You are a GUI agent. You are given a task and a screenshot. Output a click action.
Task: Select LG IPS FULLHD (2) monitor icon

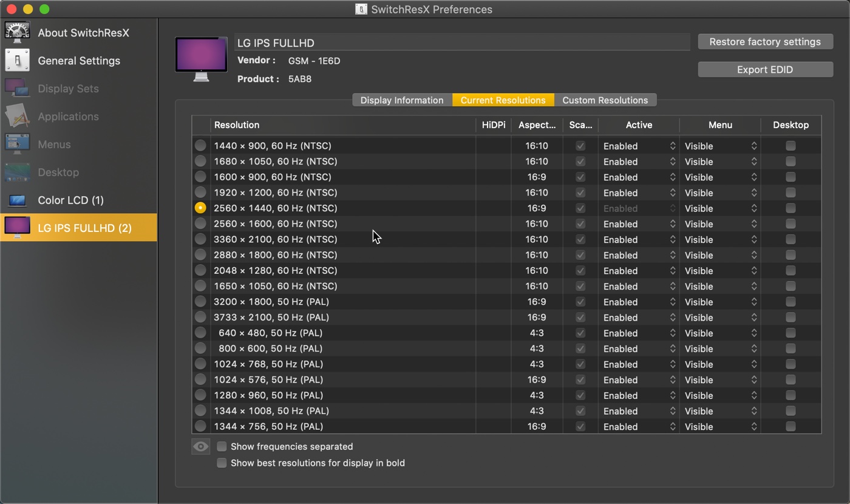pyautogui.click(x=18, y=228)
